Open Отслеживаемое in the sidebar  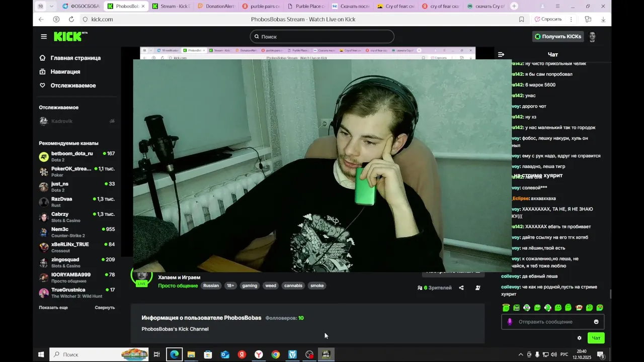(67, 85)
